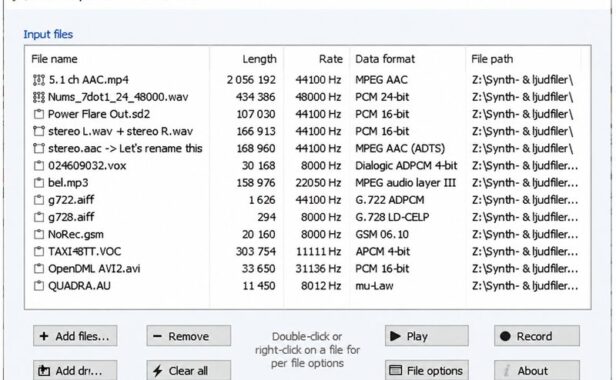The width and height of the screenshot is (616, 380).
Task: Select the file name QUADRA.AU
Action: point(79,286)
